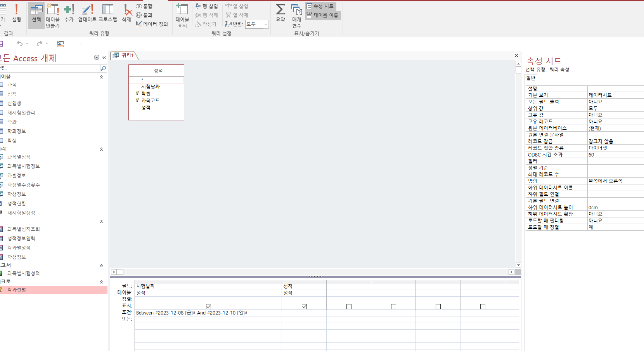
Task: Select the 일반 tab in property sheet
Action: coord(531,78)
